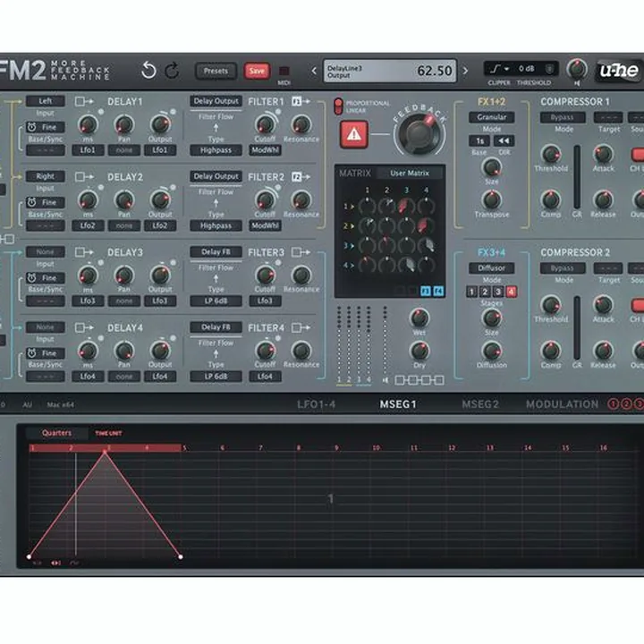Click the Filter3 routing arrow icon
The width and height of the screenshot is (644, 644).
click(301, 252)
